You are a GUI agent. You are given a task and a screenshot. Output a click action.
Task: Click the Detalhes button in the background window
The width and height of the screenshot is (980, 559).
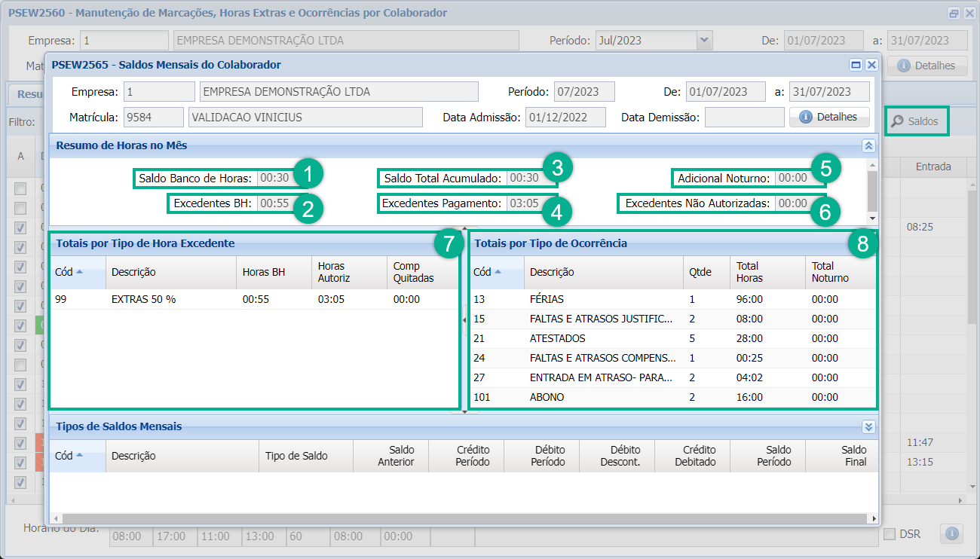click(x=926, y=66)
